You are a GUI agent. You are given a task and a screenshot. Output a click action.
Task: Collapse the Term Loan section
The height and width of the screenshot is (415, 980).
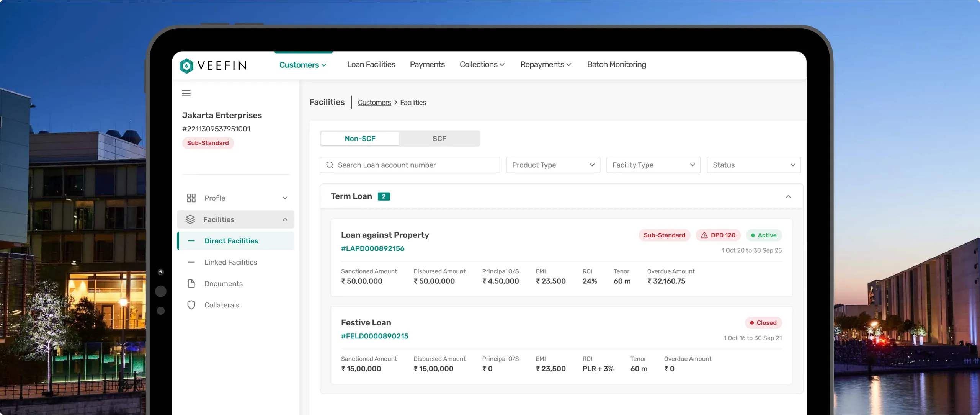click(788, 196)
